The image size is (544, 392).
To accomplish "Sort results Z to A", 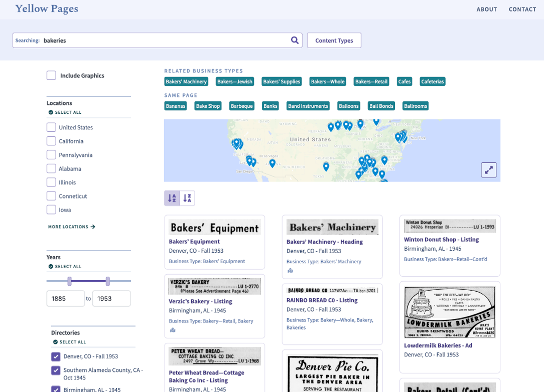I will [x=187, y=198].
